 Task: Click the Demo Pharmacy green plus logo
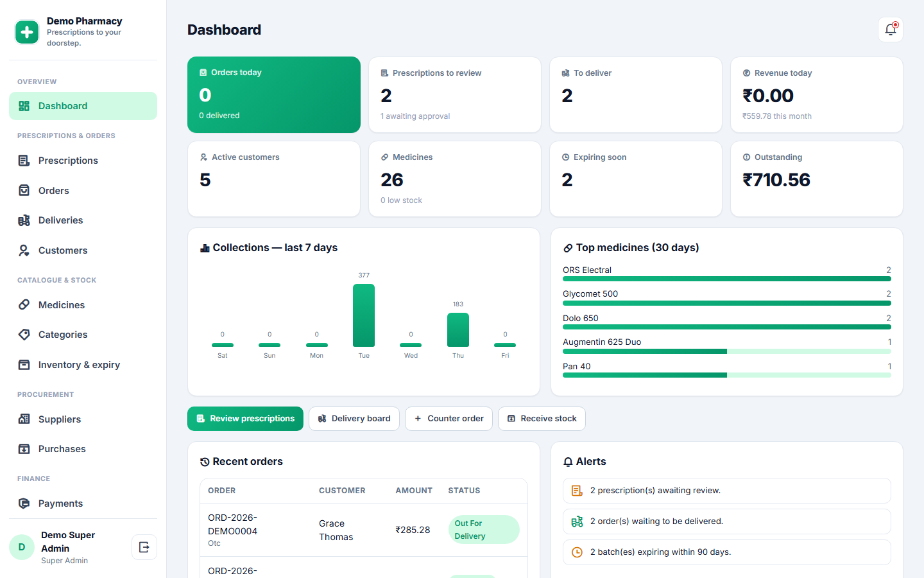tap(27, 32)
